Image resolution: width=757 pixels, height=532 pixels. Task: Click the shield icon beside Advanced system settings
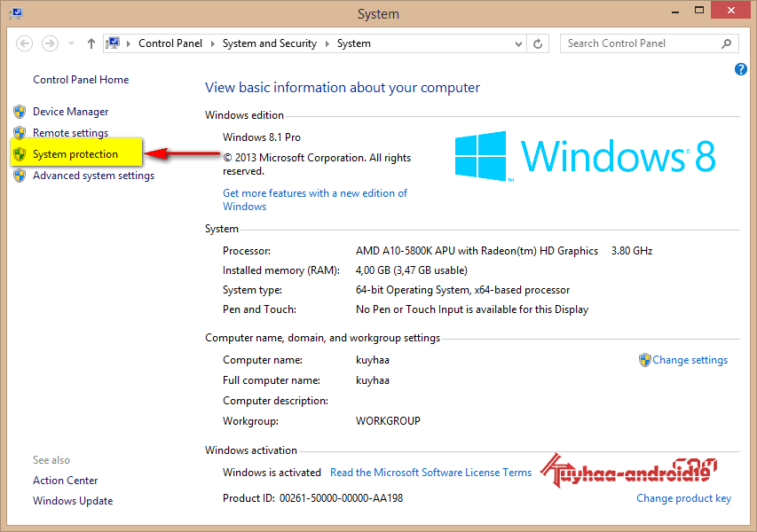20,176
